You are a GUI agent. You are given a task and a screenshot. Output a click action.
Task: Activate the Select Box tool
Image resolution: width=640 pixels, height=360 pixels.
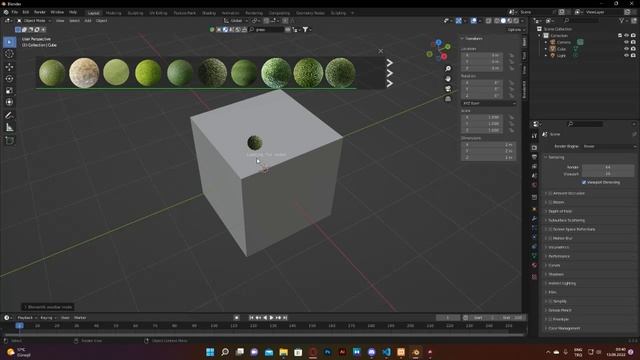click(x=9, y=42)
